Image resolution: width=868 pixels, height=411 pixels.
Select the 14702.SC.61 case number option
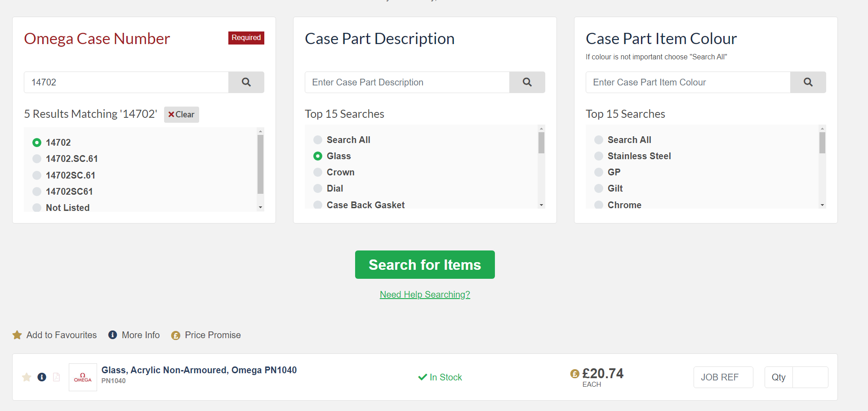click(x=37, y=159)
